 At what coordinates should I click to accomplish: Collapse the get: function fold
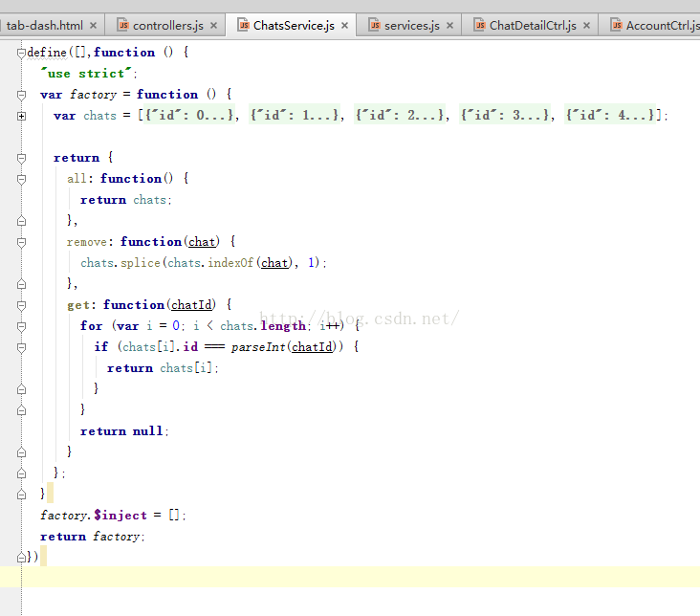pos(21,305)
